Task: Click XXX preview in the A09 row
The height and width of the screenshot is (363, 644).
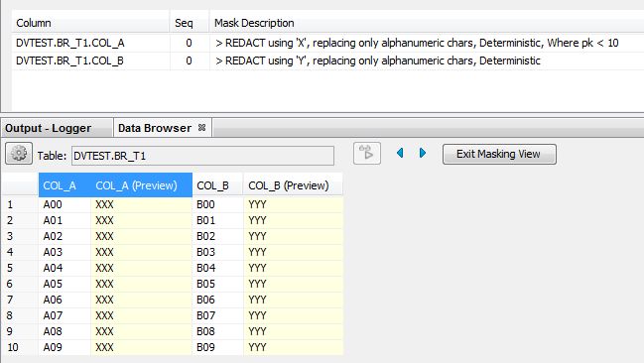Action: [141, 347]
